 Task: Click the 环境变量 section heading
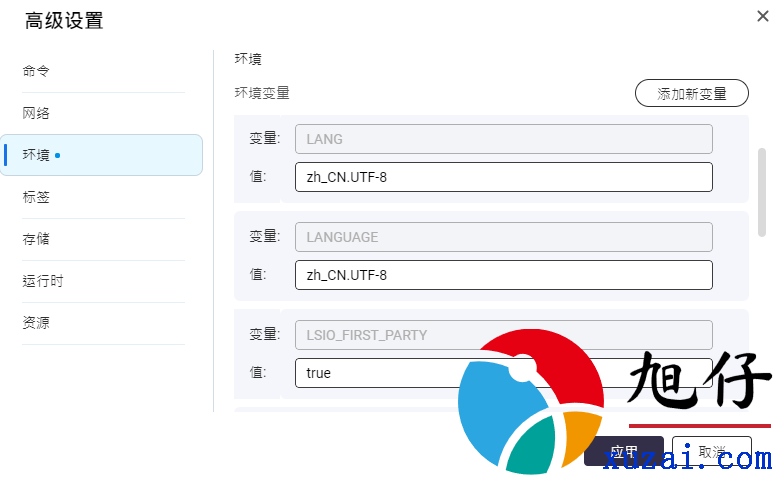pos(262,93)
